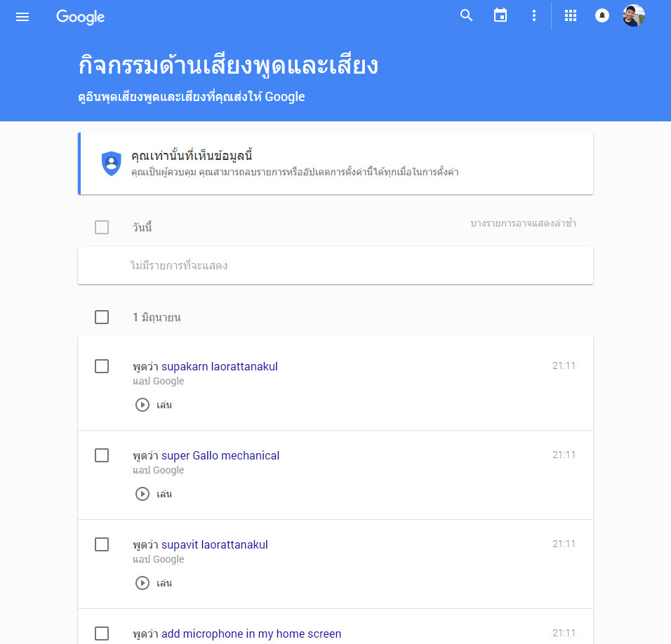Open the Google apps grid
Viewport: 671px width, 644px height.
[571, 15]
